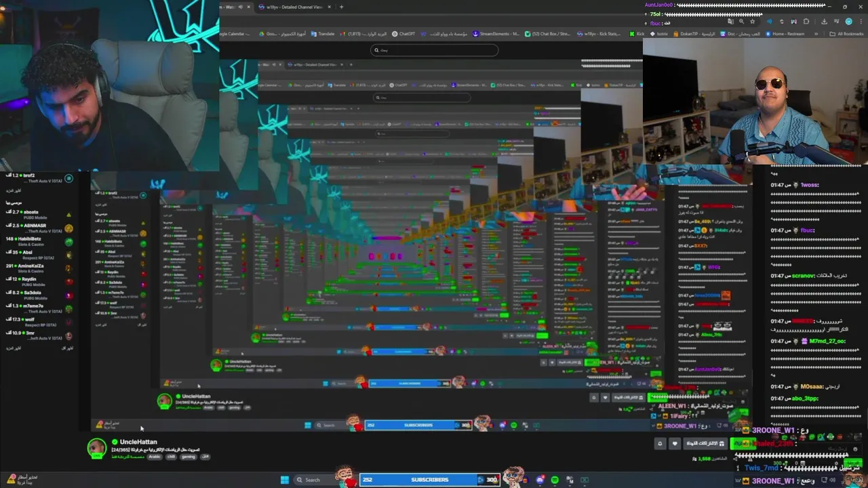This screenshot has height=488, width=868.
Task: Open aboata channel in sidebar
Action: point(39,214)
